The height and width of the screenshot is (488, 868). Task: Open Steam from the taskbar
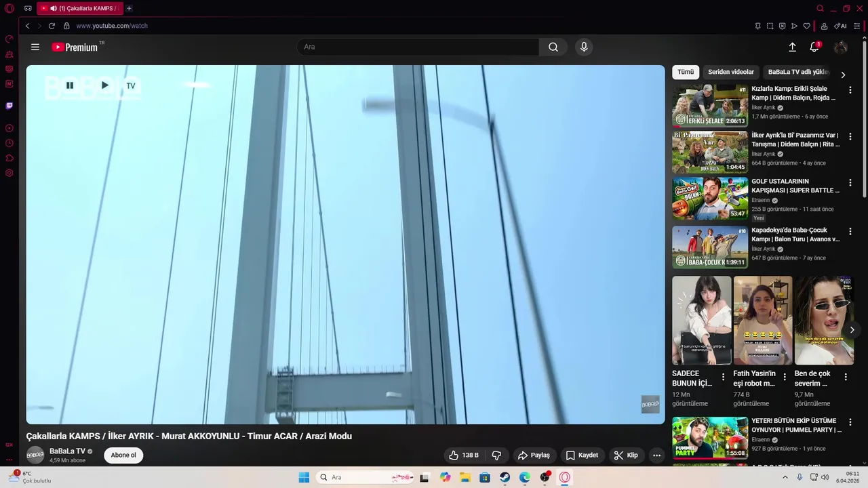coord(505,477)
